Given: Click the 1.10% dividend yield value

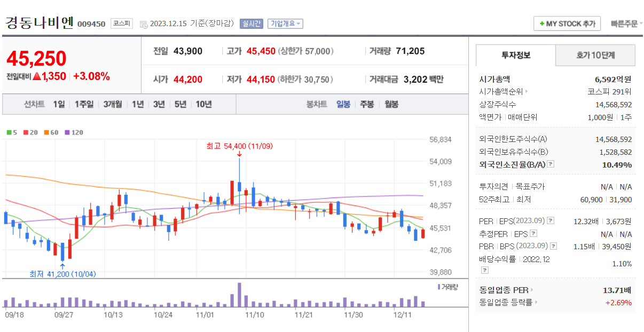Looking at the screenshot, I should coord(622,264).
